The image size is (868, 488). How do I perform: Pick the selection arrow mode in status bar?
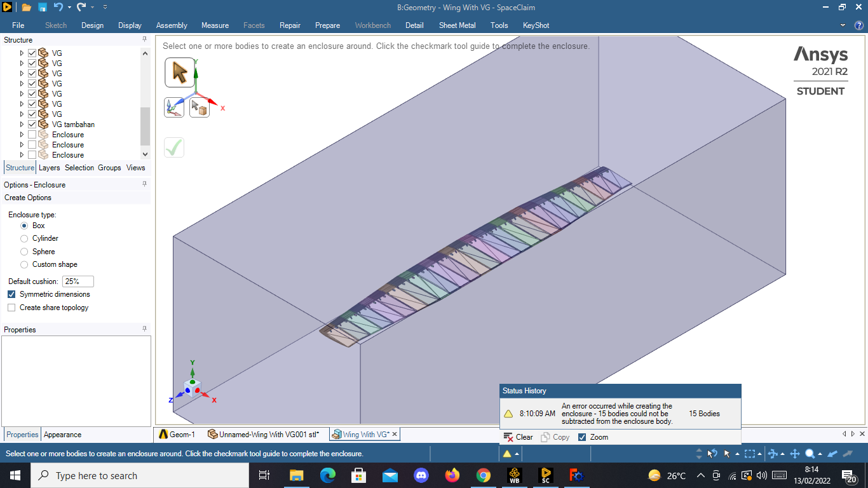click(727, 454)
